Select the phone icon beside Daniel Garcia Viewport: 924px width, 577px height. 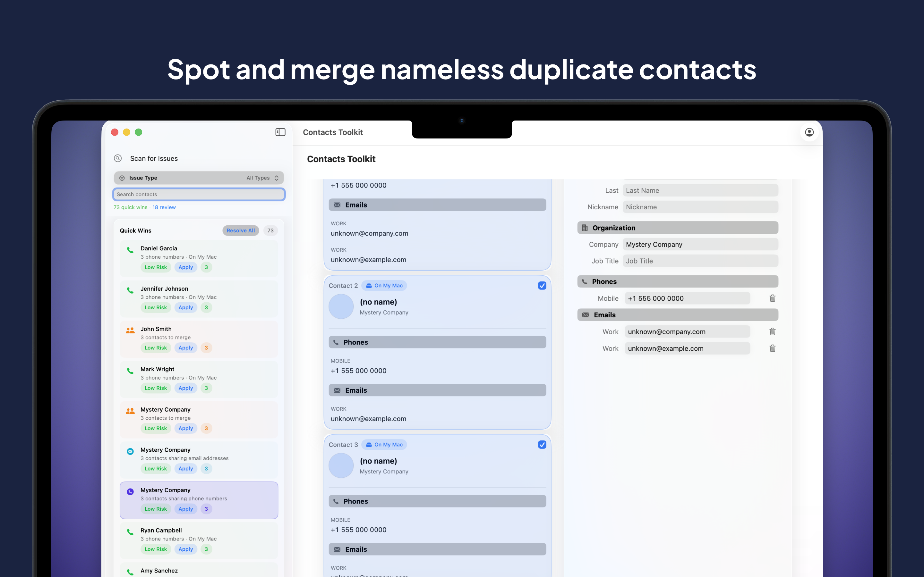(130, 250)
